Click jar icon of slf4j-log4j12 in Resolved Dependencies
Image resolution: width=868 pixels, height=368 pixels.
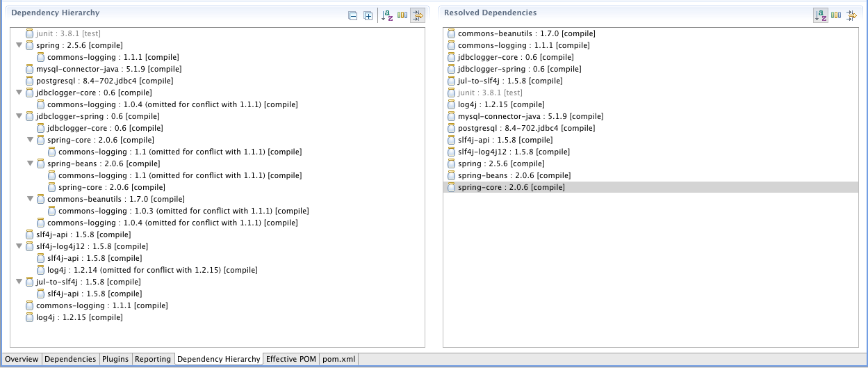click(451, 152)
